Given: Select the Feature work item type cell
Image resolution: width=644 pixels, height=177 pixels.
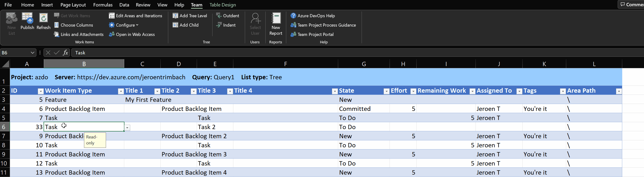Looking at the screenshot, I should click(x=84, y=100).
